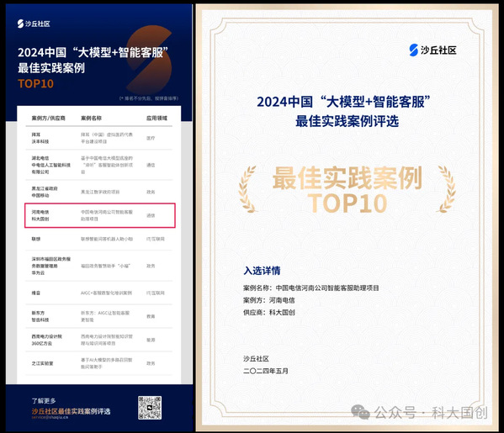Click IT/互联网 in the 维音 row
The height and width of the screenshot is (433, 504).
(156, 293)
